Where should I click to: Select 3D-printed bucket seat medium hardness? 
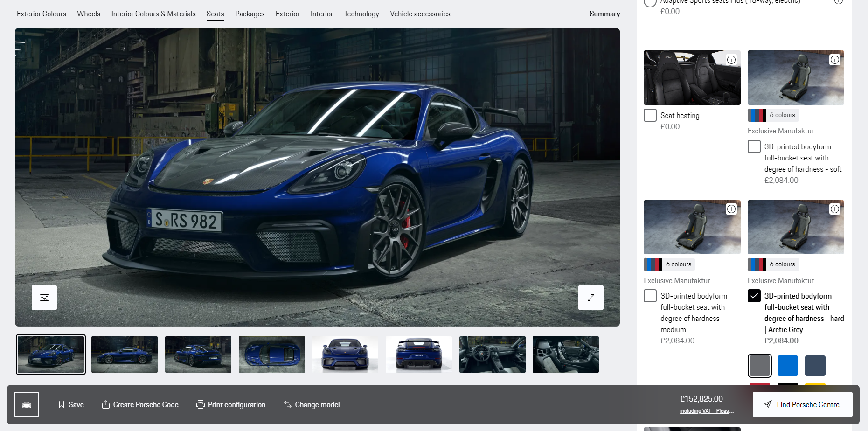[650, 296]
